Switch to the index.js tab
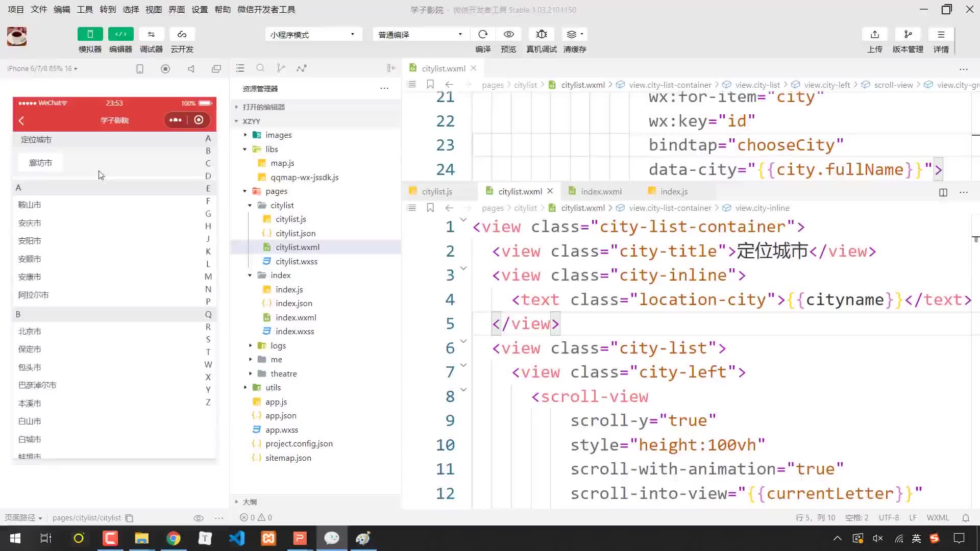This screenshot has width=980, height=551. pos(674,191)
